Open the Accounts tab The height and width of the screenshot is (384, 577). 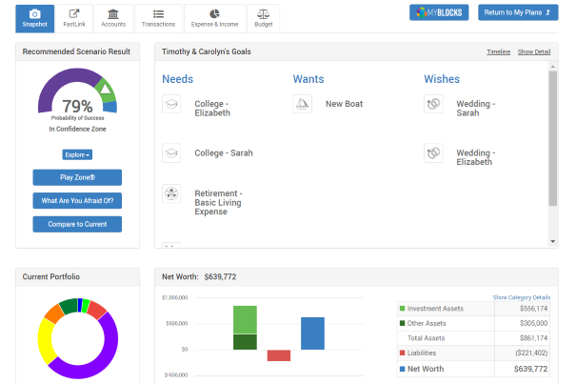tap(113, 19)
